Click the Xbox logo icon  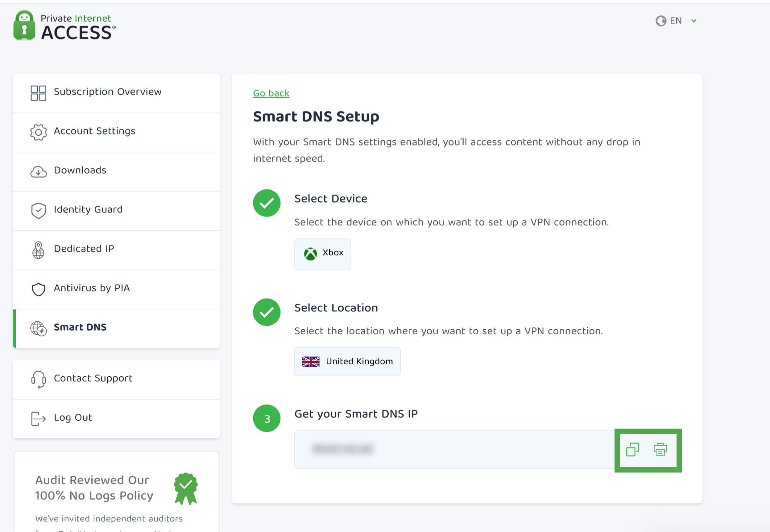(311, 254)
